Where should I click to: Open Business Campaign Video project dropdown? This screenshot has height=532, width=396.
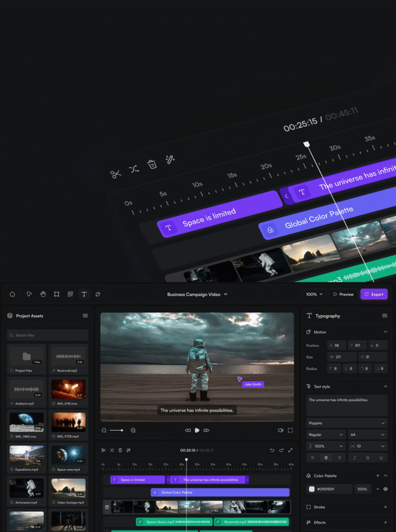pos(197,294)
